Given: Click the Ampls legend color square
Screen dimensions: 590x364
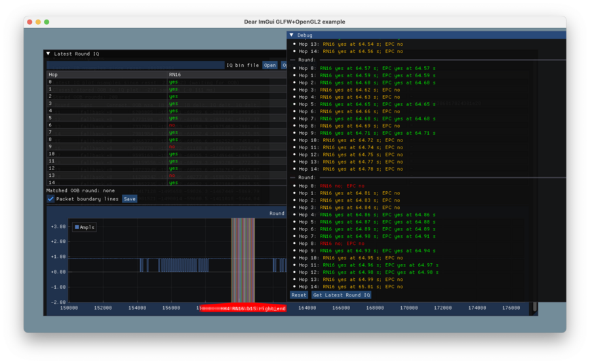Looking at the screenshot, I should pyautogui.click(x=77, y=227).
